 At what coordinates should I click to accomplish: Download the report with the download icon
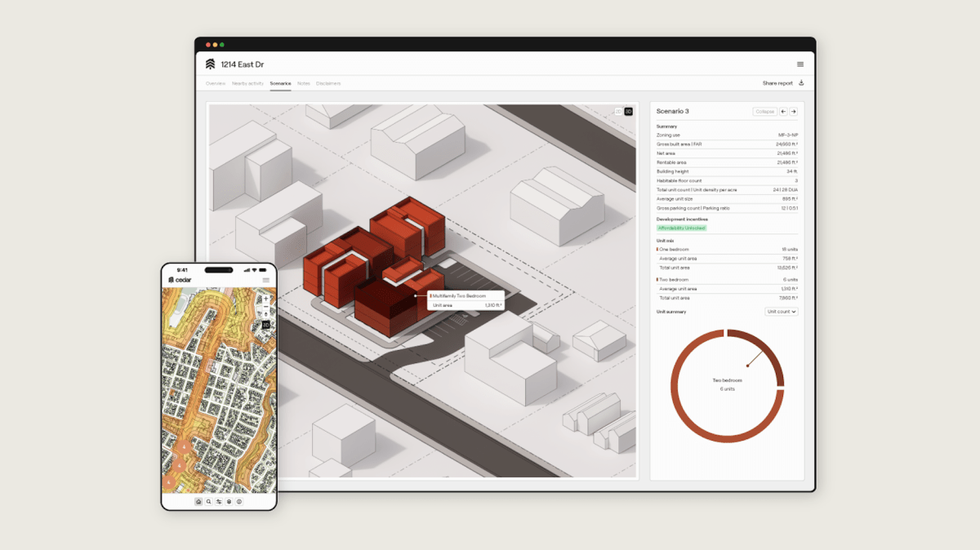[801, 83]
